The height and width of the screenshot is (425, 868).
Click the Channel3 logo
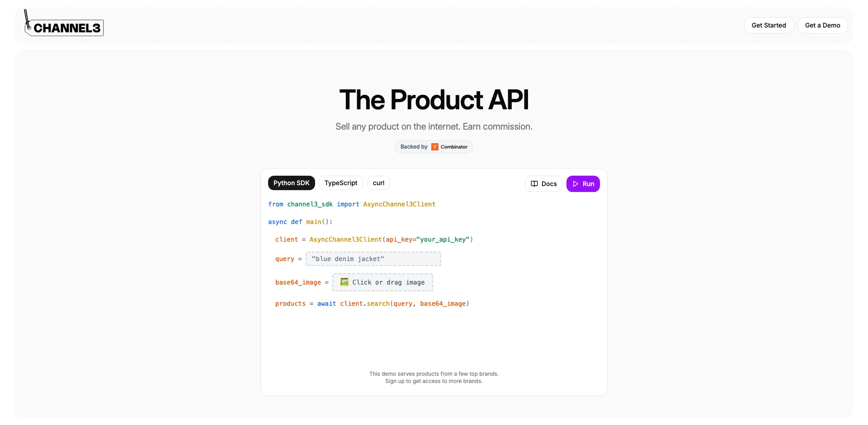[x=64, y=23]
